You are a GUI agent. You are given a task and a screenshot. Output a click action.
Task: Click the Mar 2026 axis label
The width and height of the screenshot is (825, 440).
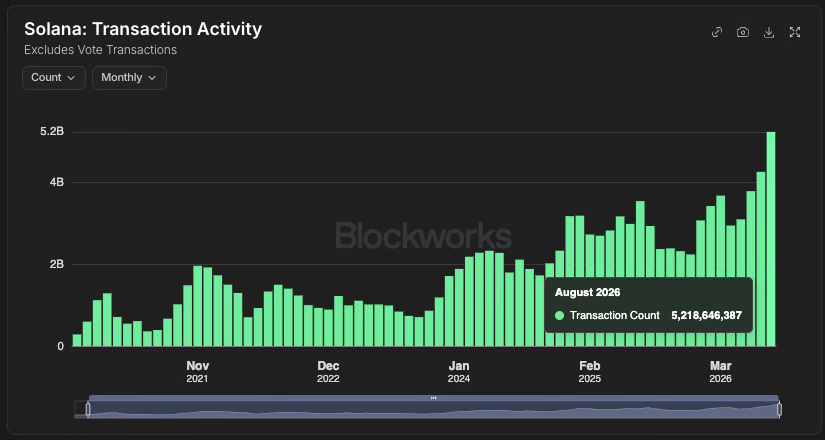tap(720, 372)
